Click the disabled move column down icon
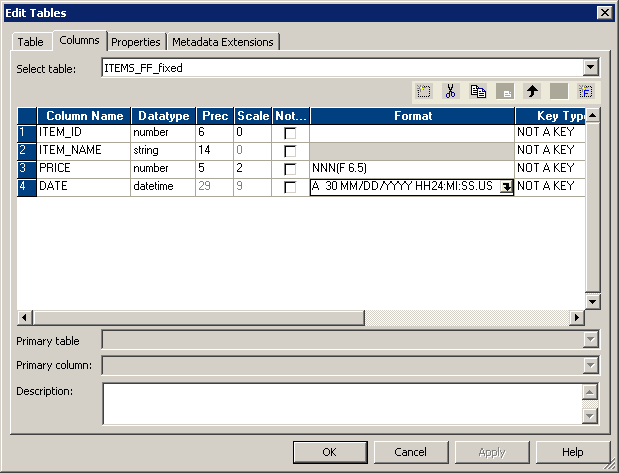 click(559, 91)
